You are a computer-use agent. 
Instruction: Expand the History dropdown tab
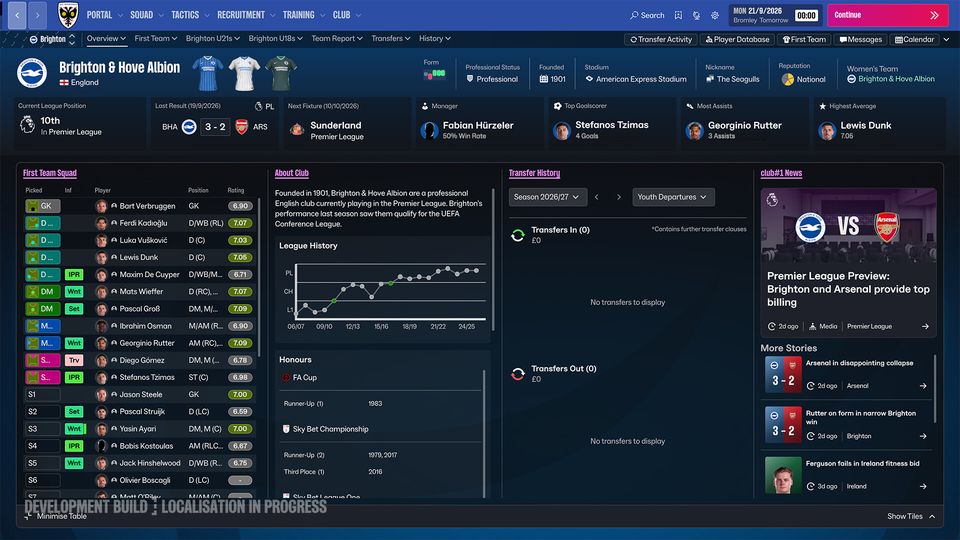tap(435, 39)
